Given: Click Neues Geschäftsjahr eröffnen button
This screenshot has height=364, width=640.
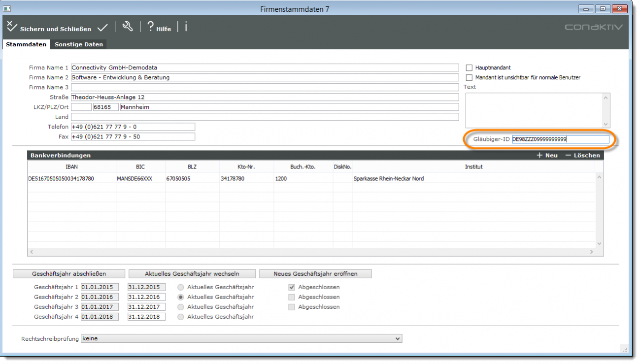Looking at the screenshot, I should point(315,274).
